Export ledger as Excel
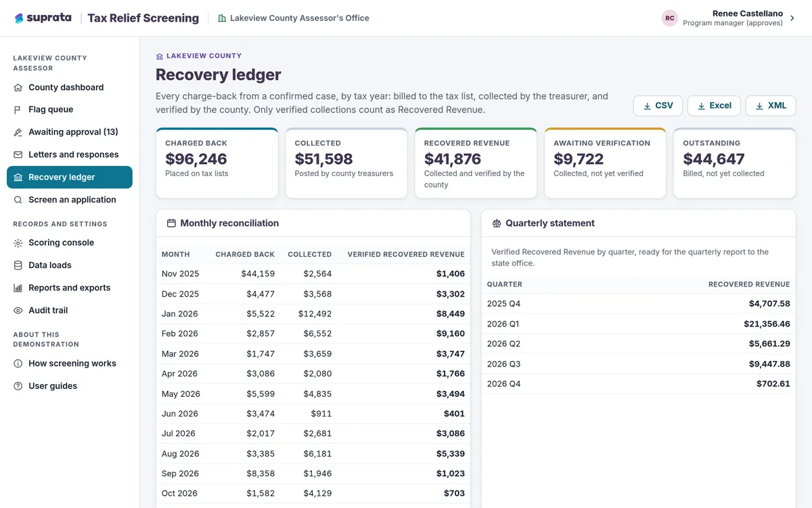This screenshot has width=812, height=508. (x=714, y=106)
